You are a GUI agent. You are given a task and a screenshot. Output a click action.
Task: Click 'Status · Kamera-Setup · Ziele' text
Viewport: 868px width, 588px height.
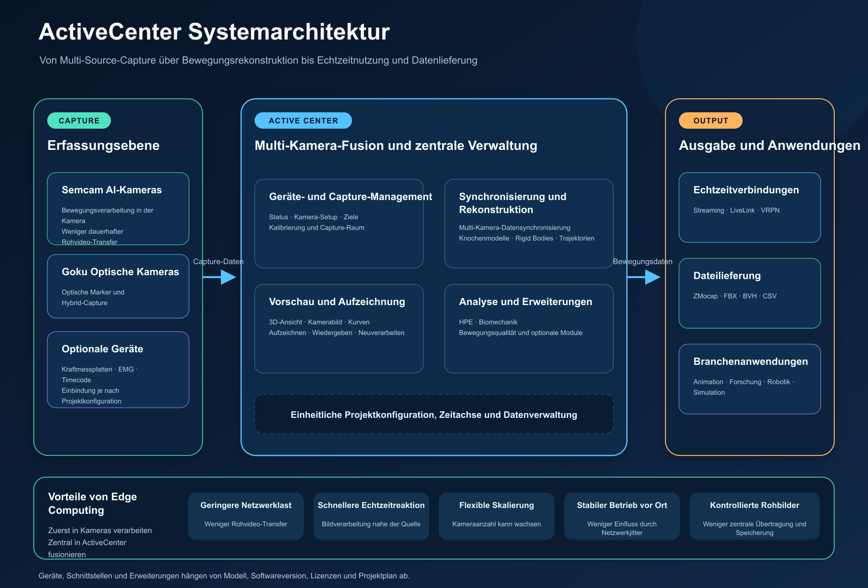coord(313,217)
